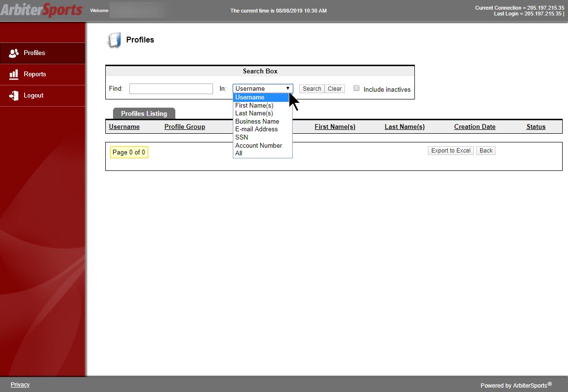
Task: Click the ArbiterSports logo
Action: click(42, 10)
